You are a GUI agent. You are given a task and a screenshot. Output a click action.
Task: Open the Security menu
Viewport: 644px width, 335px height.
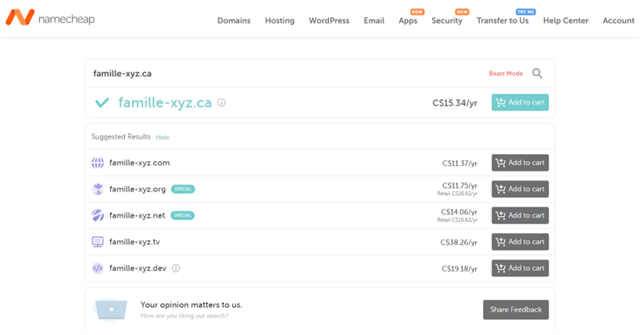[x=447, y=20]
